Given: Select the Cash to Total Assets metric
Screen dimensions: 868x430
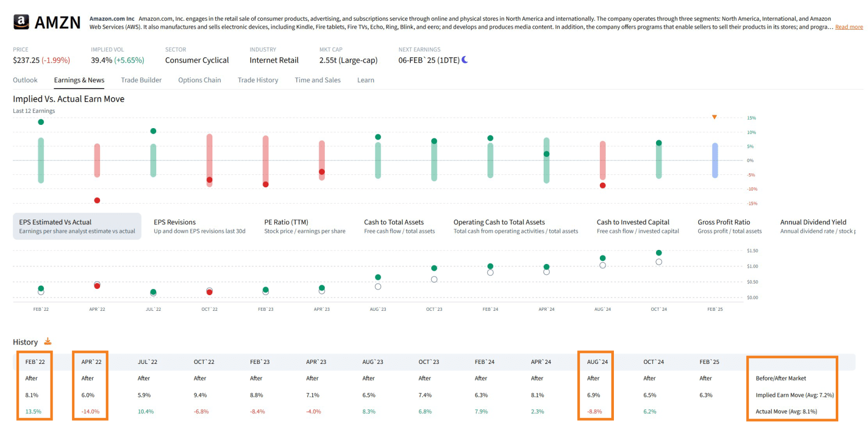Looking at the screenshot, I should tap(399, 226).
